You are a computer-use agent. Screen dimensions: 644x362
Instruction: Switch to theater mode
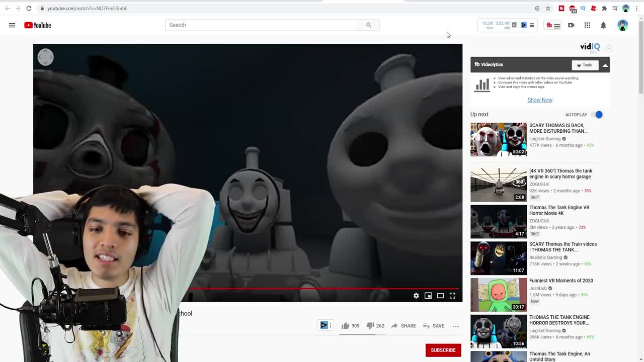click(x=440, y=296)
